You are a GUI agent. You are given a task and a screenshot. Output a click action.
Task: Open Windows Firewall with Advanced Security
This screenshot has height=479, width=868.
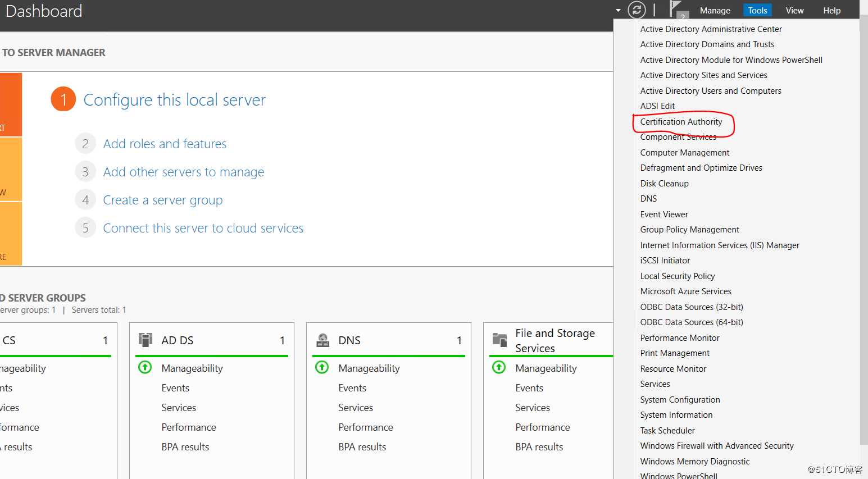pyautogui.click(x=717, y=446)
